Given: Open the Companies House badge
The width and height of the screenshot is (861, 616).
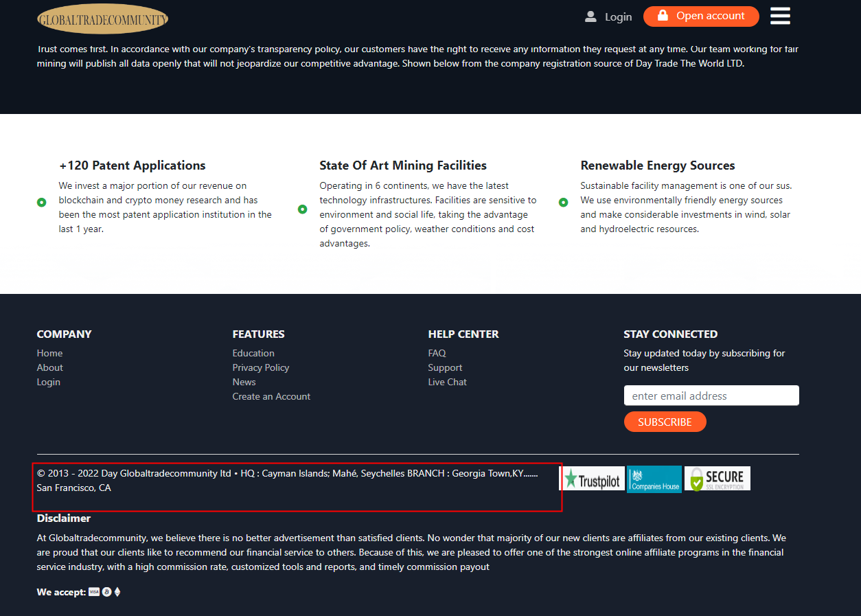Looking at the screenshot, I should (654, 479).
